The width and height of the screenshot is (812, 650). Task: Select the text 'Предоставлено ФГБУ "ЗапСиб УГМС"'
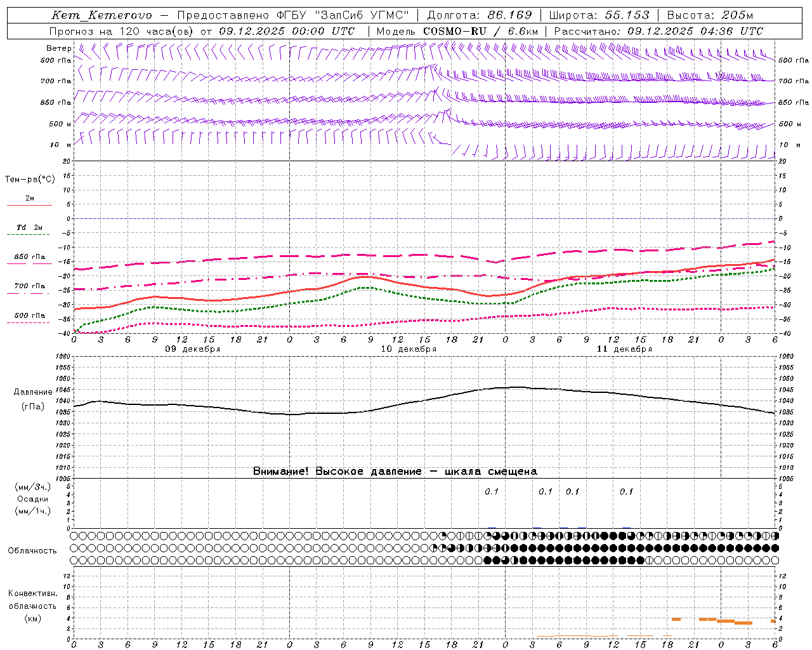click(x=293, y=15)
